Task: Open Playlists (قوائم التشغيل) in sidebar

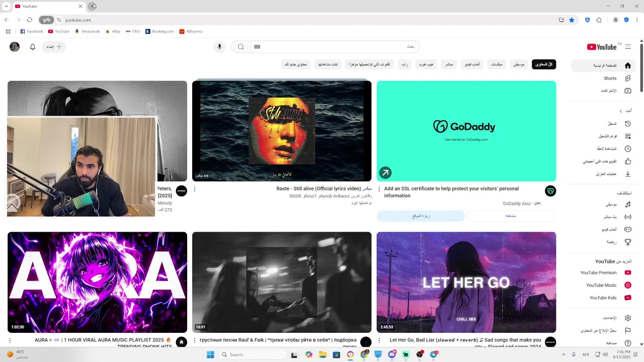Action: 603,136
